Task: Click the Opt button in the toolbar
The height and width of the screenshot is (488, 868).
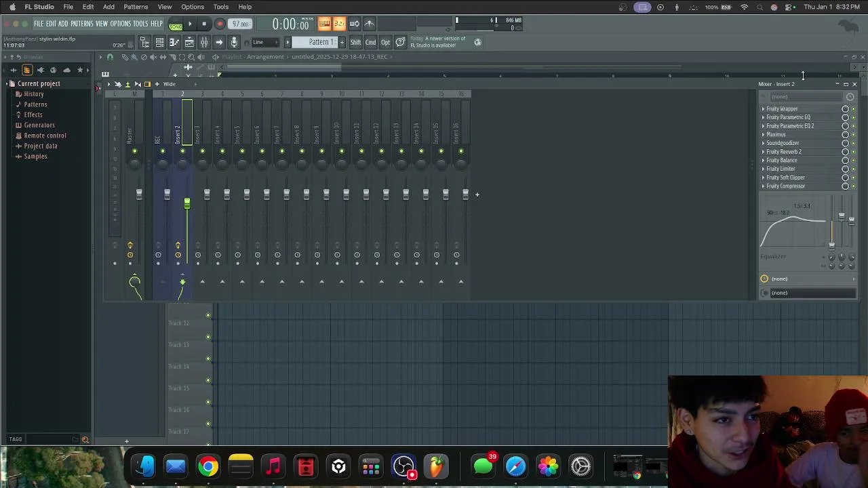Action: tap(385, 43)
